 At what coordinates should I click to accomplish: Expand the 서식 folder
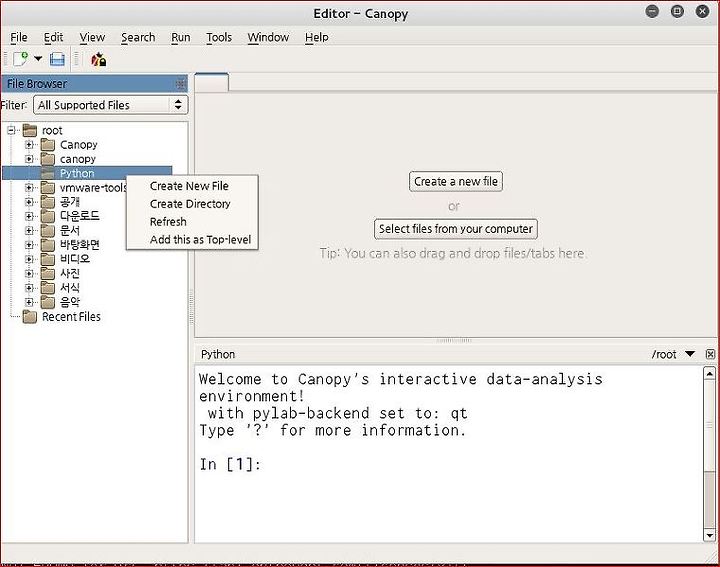(29, 288)
